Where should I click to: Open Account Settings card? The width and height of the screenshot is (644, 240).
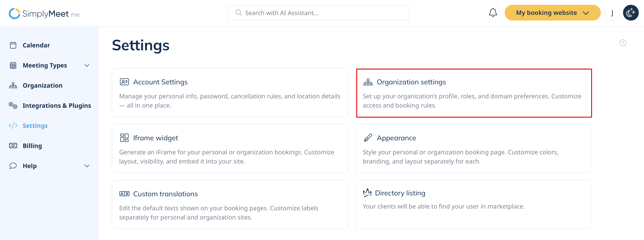pos(230,93)
